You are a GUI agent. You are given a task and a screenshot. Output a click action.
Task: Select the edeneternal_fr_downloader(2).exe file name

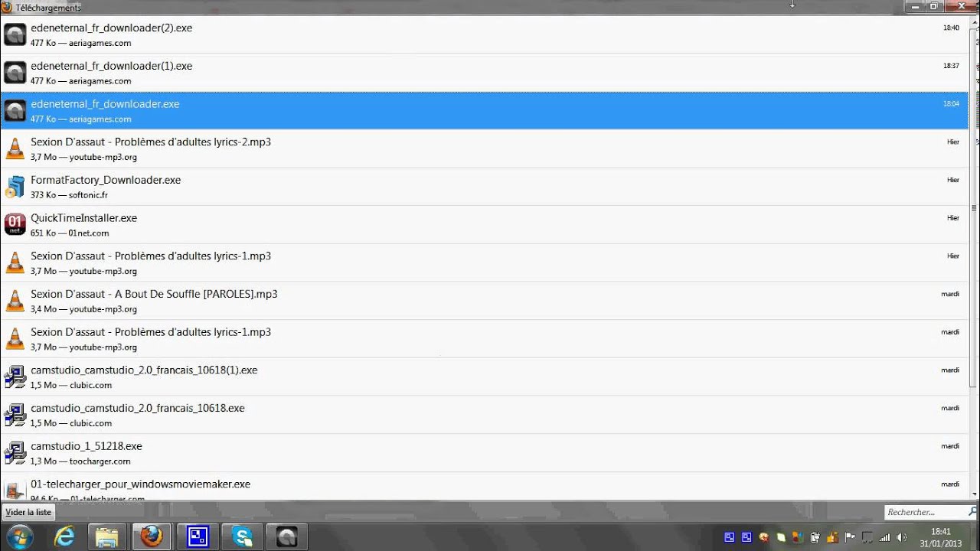[111, 28]
